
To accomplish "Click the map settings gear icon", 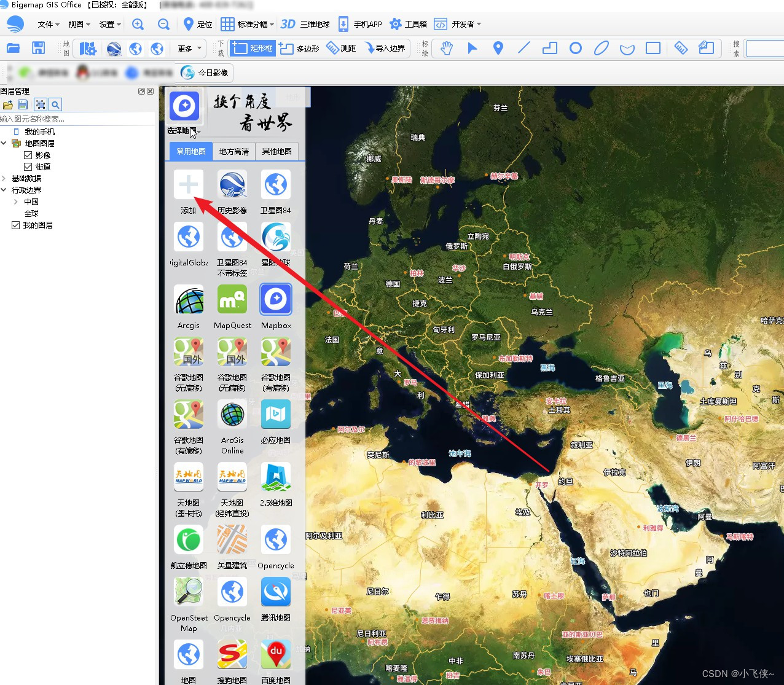I will tap(88, 49).
